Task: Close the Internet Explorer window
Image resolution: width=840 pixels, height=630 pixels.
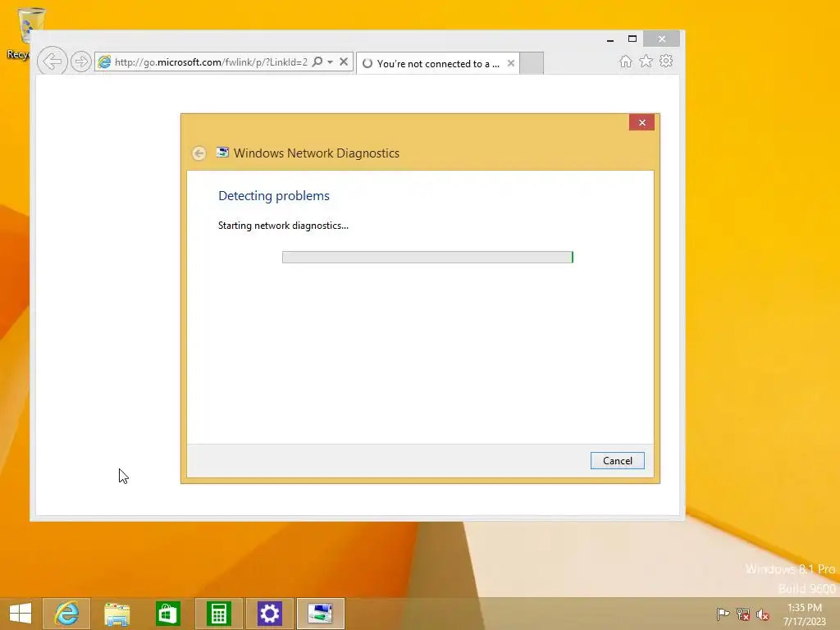Action: 662,39
